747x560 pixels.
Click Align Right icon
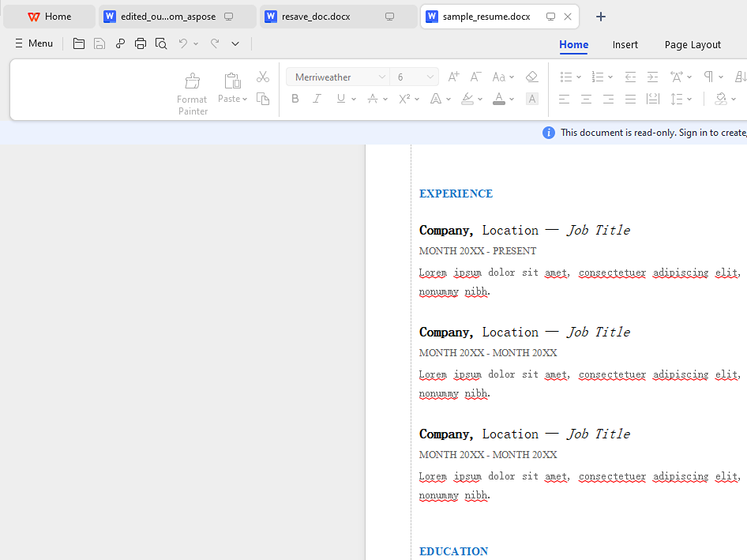click(608, 99)
